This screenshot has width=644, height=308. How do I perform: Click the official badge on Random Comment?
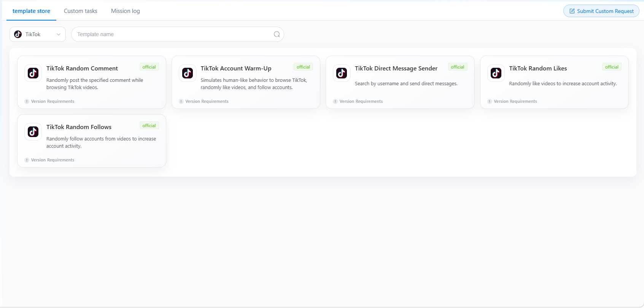149,67
